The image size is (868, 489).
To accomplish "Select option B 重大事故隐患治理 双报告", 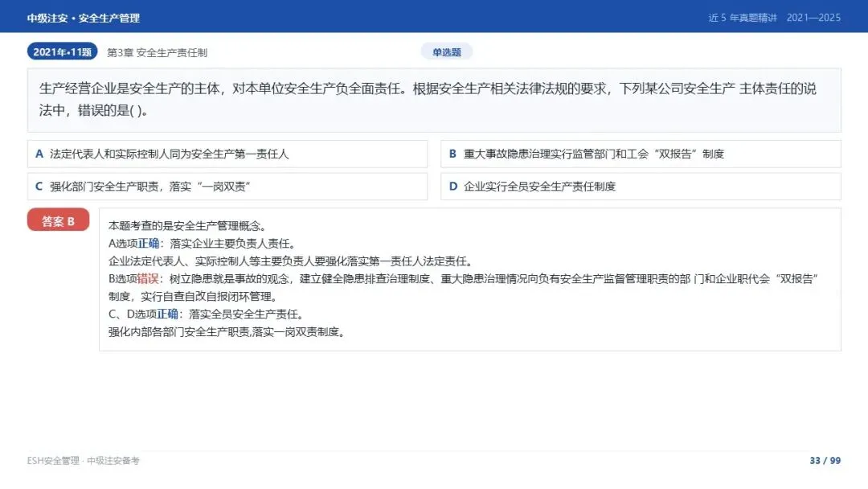I will click(x=641, y=154).
